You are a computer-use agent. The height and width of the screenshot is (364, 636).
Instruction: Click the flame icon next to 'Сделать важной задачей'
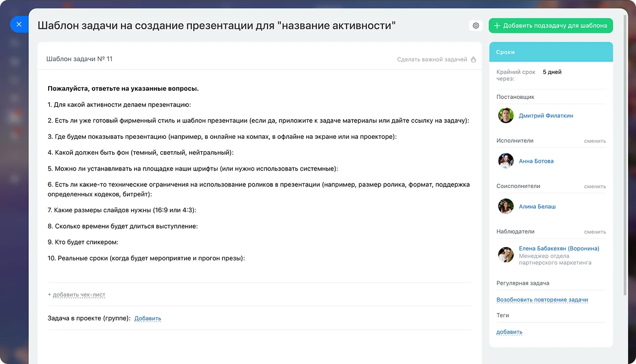coord(474,59)
